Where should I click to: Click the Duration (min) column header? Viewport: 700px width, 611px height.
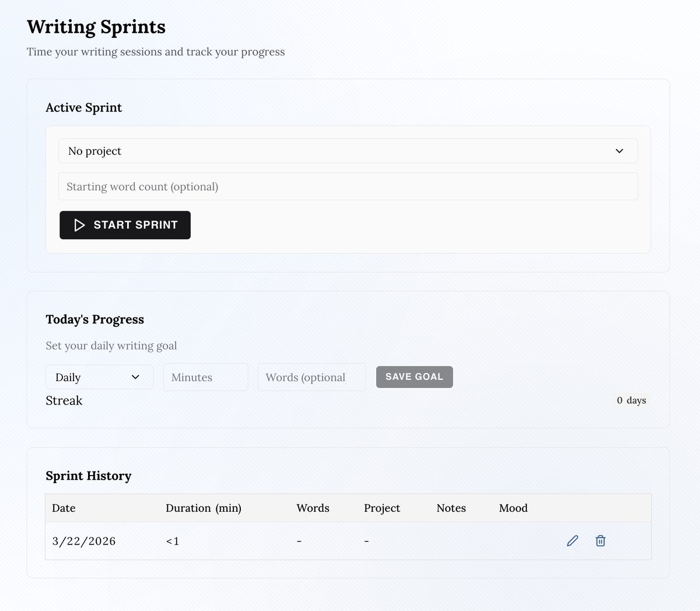(x=203, y=508)
